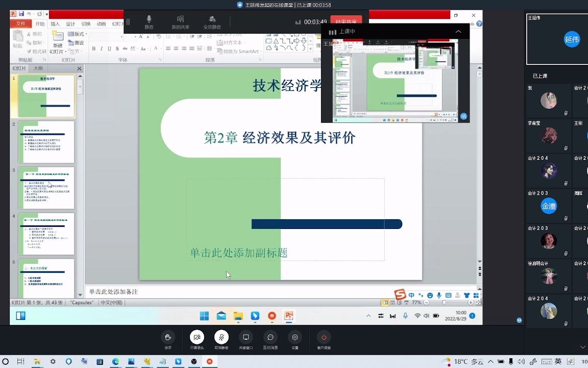
Task: Click the Leave Class (离开课堂) button
Action: tap(324, 337)
